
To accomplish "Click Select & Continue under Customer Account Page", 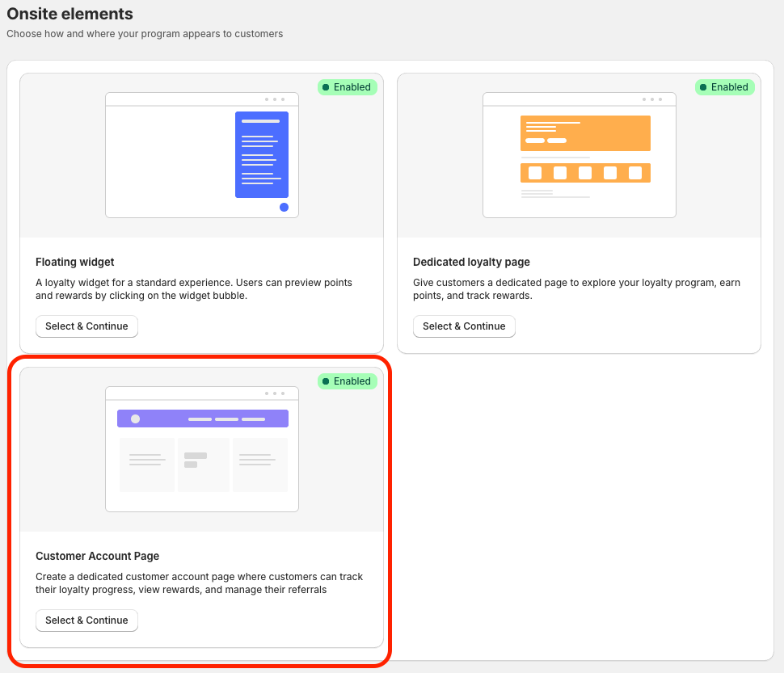I will point(86,620).
